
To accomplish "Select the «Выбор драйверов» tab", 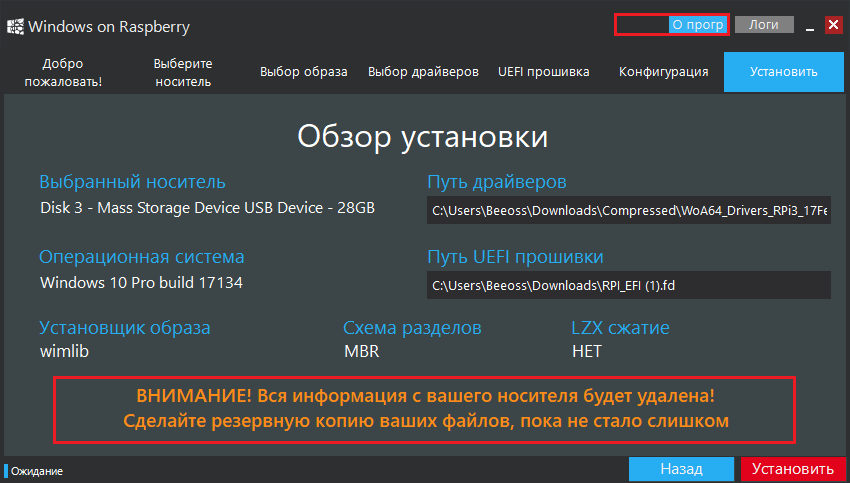I will tap(423, 72).
